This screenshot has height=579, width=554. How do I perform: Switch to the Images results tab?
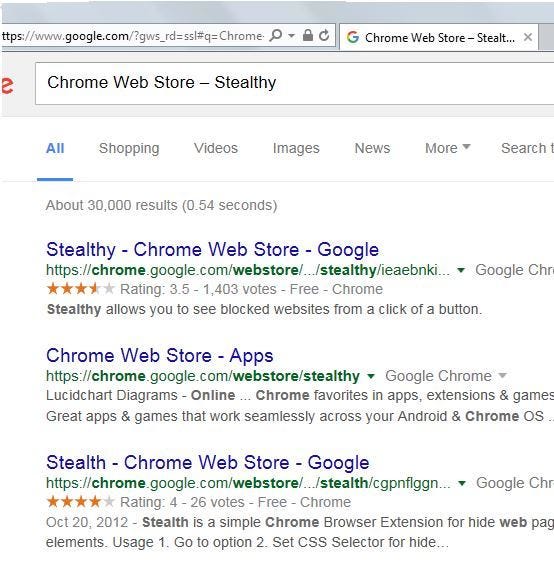pyautogui.click(x=296, y=148)
